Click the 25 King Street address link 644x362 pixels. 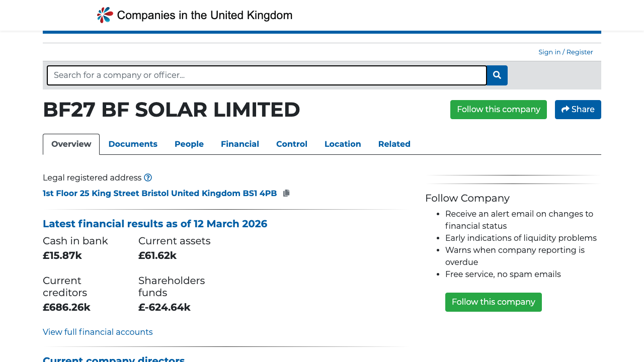[x=159, y=193]
